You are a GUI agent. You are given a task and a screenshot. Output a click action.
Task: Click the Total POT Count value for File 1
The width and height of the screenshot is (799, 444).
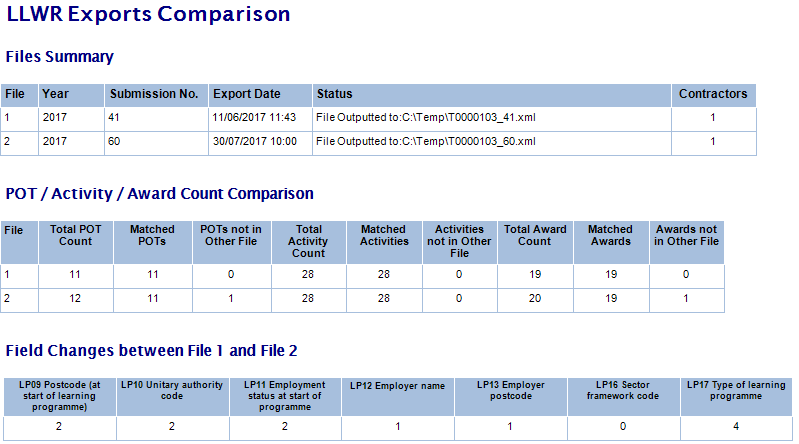click(x=74, y=274)
